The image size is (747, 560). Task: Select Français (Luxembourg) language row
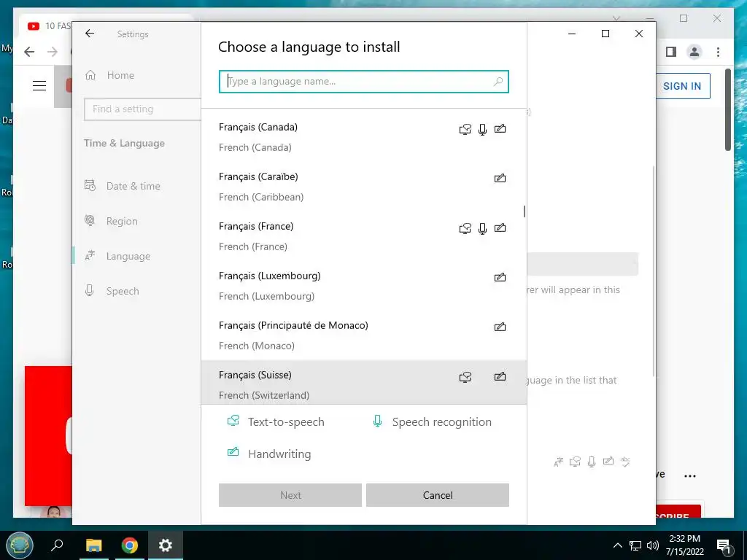[x=364, y=286]
